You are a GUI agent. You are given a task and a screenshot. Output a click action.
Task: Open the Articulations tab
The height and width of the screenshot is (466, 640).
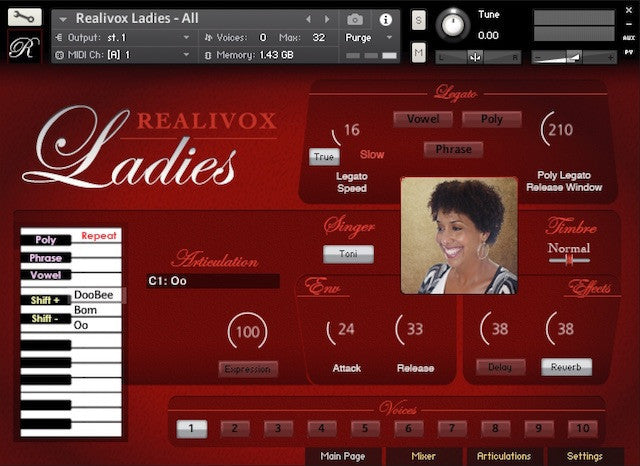[503, 456]
